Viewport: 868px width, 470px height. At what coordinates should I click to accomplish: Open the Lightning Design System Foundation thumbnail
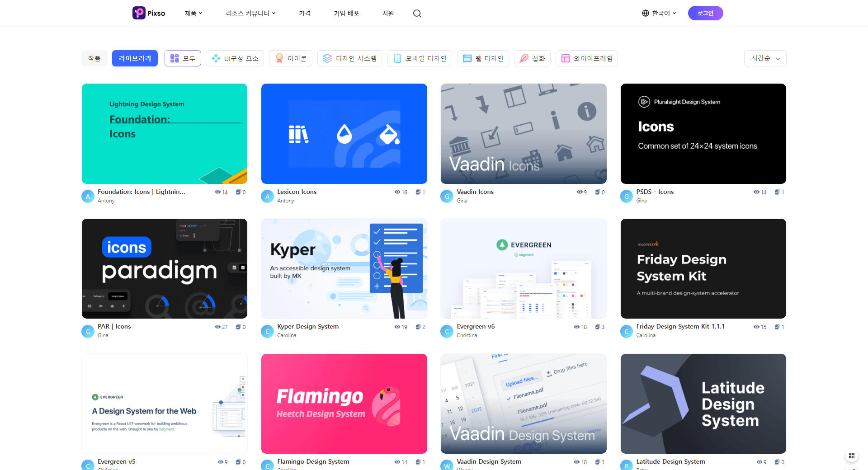pyautogui.click(x=165, y=134)
